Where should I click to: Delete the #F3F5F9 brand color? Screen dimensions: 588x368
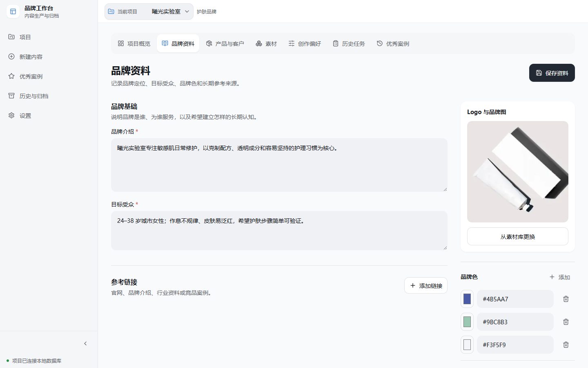pyautogui.click(x=566, y=345)
